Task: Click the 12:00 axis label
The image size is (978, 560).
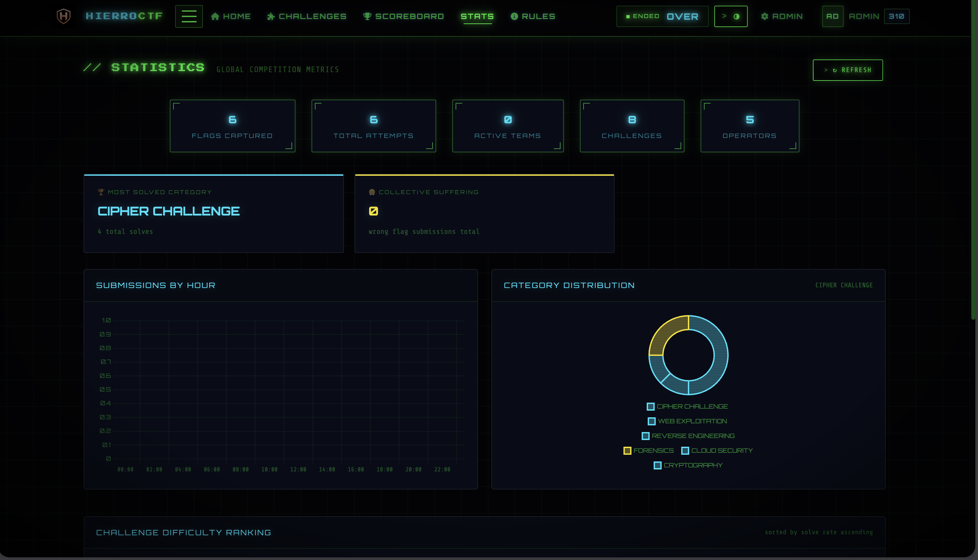Action: pos(298,469)
